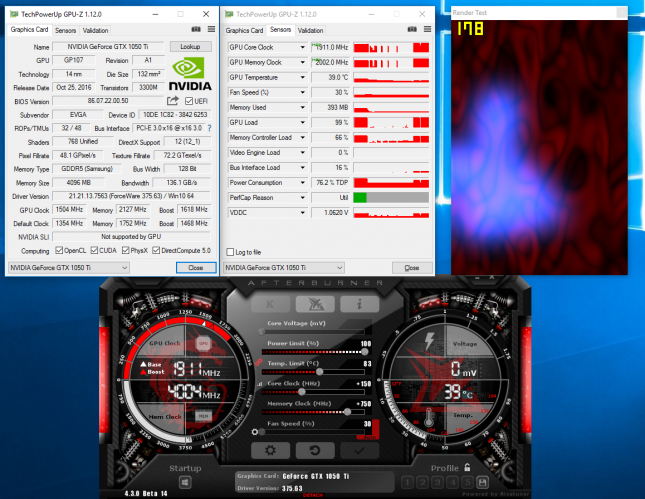Click the link icon between power and temp limits
This screenshot has width=645, height=499.
click(259, 362)
